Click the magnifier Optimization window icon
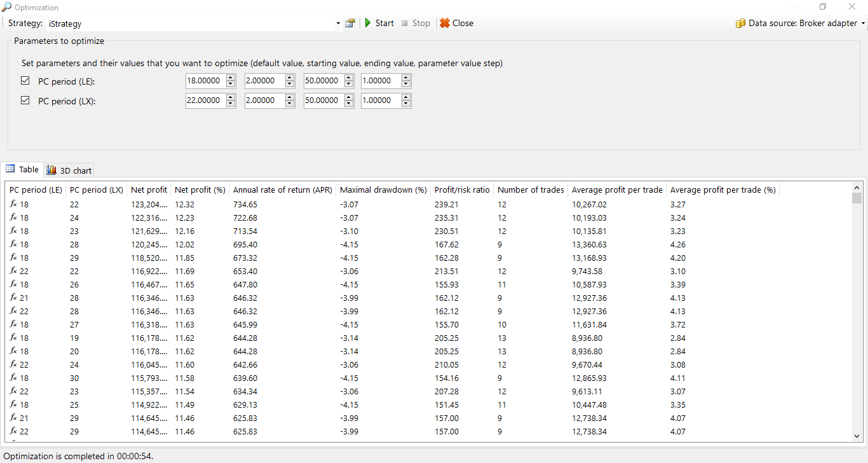This screenshot has height=463, width=868. coord(6,7)
